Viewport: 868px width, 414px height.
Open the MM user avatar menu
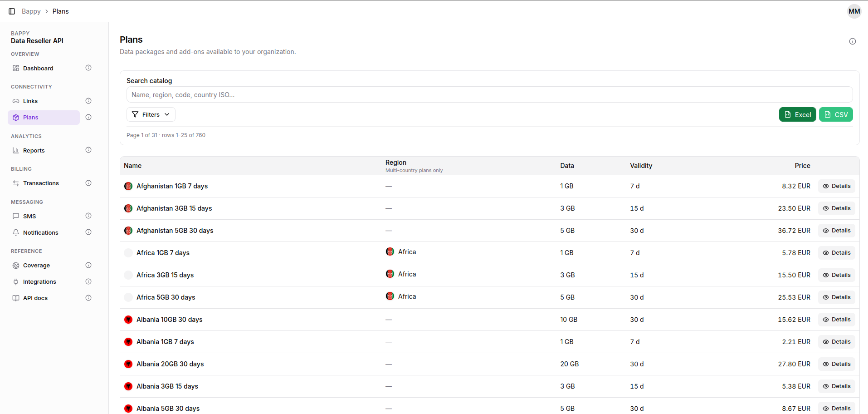854,11
